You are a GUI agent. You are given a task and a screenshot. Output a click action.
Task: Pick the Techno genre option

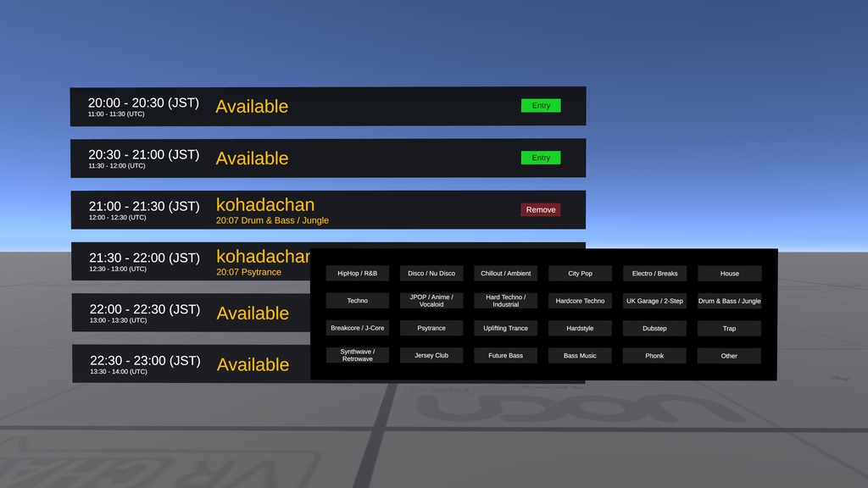(x=357, y=300)
